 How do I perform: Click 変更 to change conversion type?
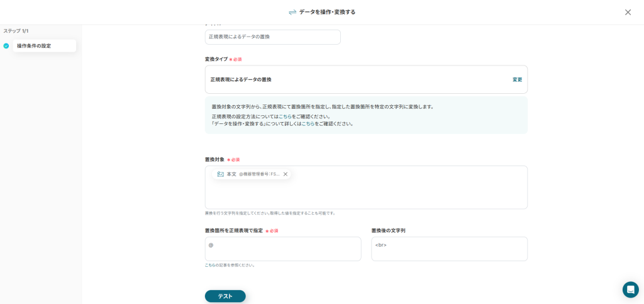(517, 80)
